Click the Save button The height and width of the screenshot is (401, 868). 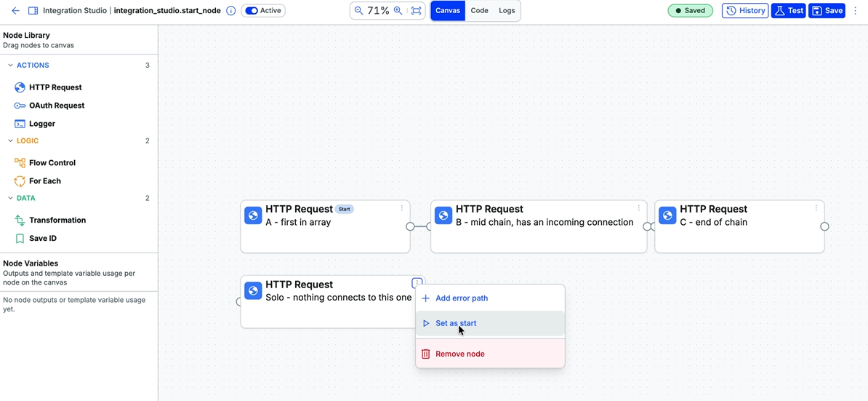(827, 10)
